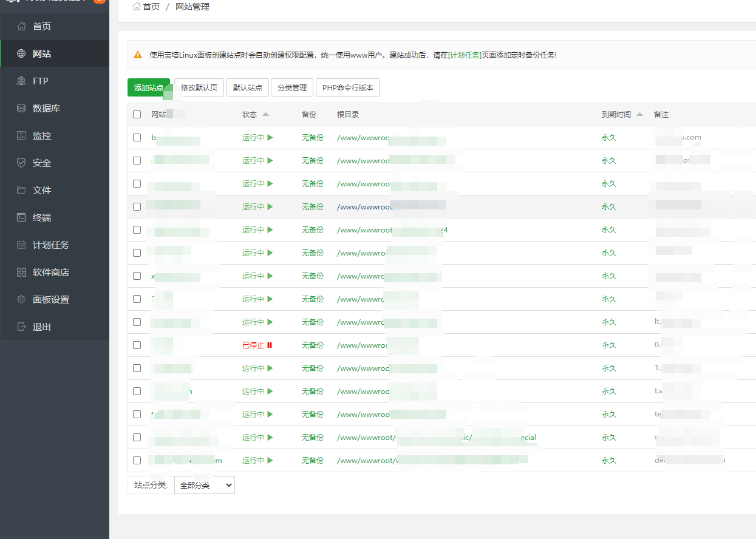
Task: Open the 全部分类 site category dropdown
Action: point(204,485)
